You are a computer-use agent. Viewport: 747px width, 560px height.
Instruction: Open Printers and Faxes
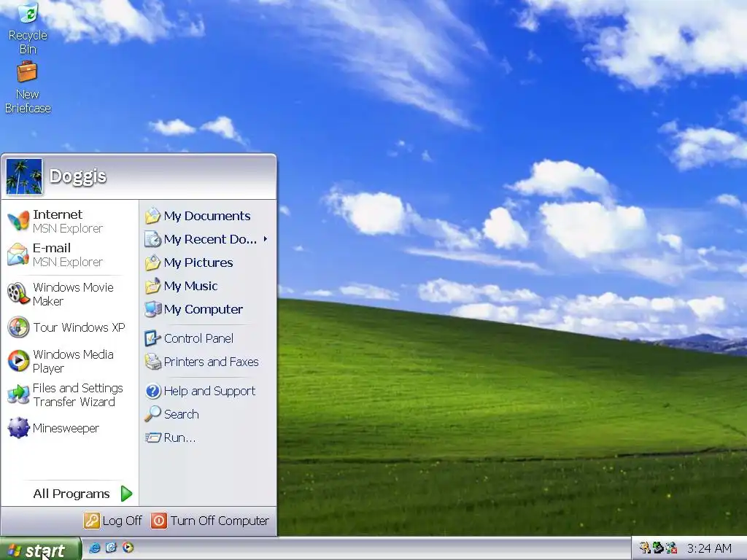207,362
